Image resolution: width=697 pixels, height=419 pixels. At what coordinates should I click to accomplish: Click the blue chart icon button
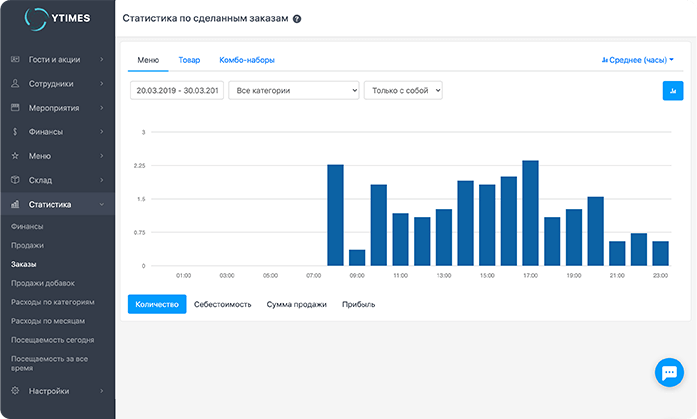pos(672,91)
